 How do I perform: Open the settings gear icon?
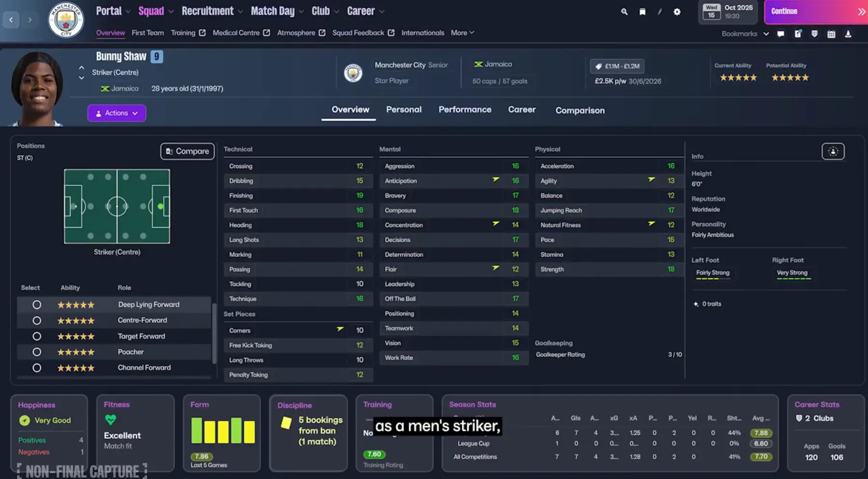point(677,12)
